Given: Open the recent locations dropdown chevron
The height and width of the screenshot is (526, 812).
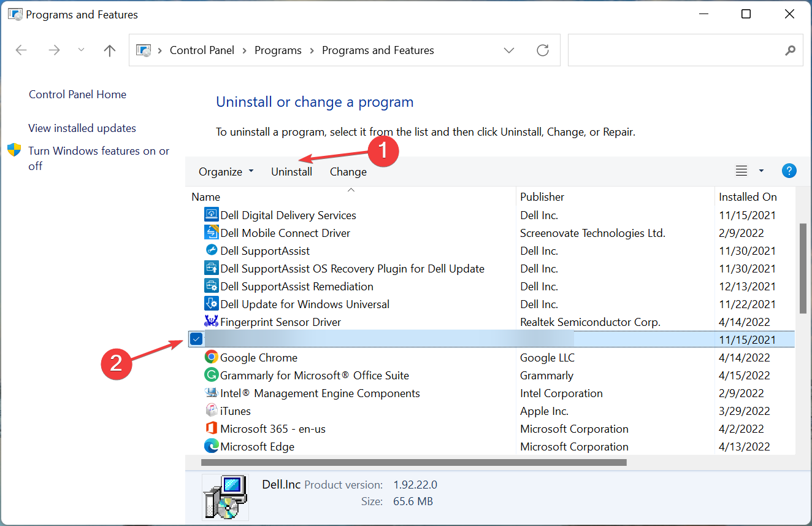Looking at the screenshot, I should pos(82,50).
